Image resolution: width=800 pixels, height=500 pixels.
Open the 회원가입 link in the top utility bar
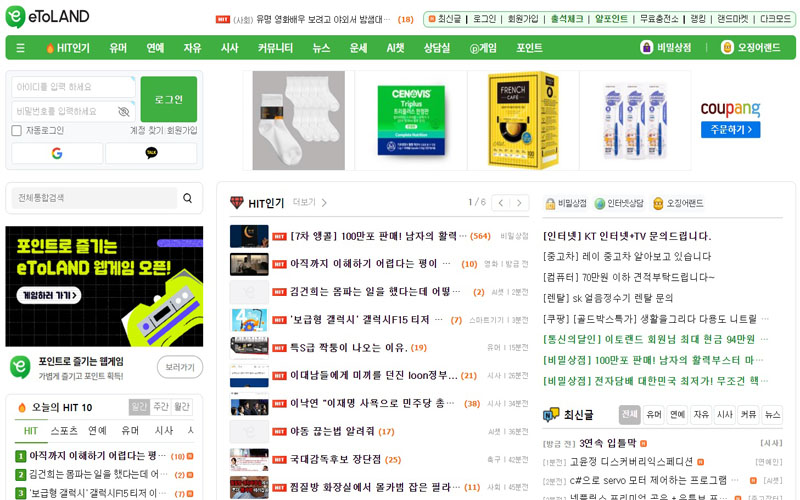(x=523, y=19)
